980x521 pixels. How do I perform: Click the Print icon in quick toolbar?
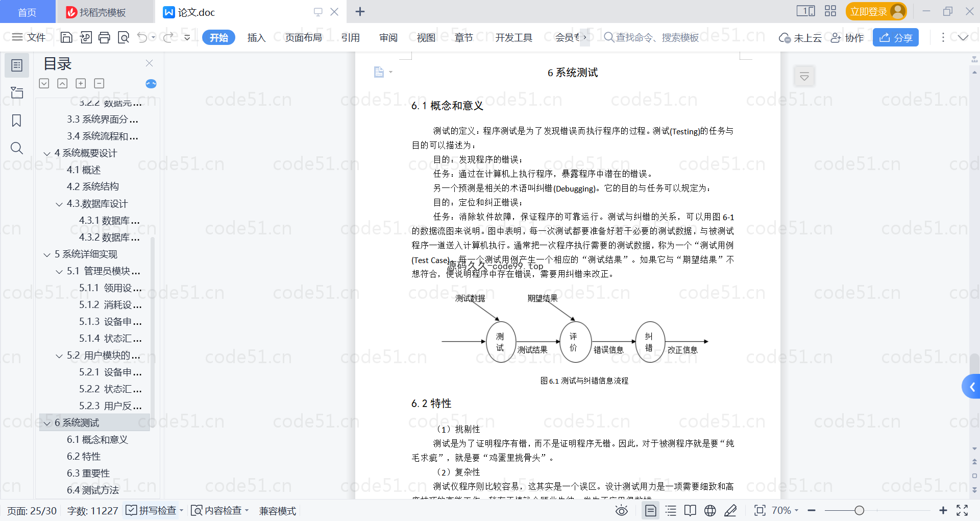click(104, 37)
